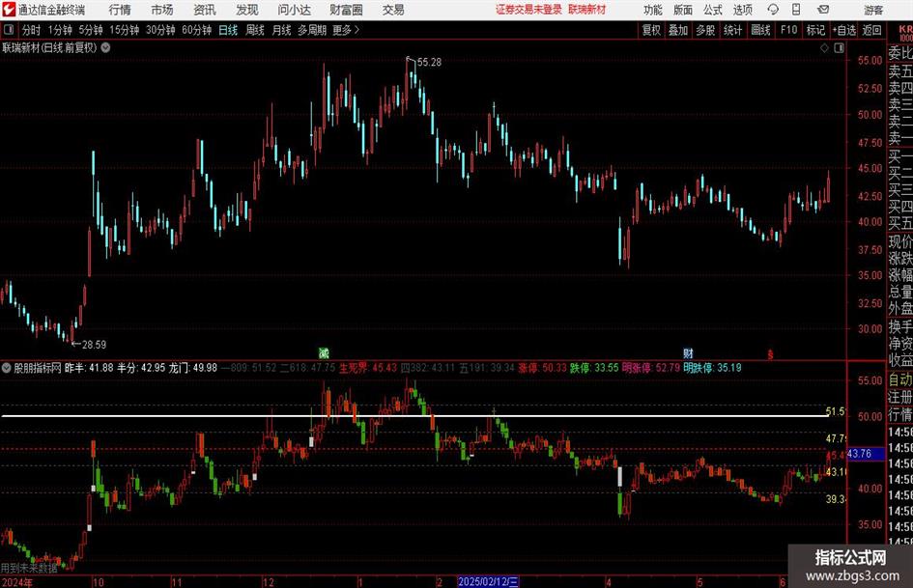Switch to the 分时 chart tab
Image resolution: width=913 pixels, height=588 pixels.
[32, 30]
